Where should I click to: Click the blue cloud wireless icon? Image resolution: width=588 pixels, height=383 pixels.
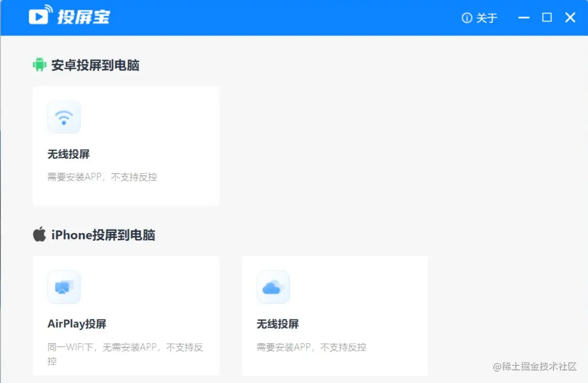click(272, 286)
